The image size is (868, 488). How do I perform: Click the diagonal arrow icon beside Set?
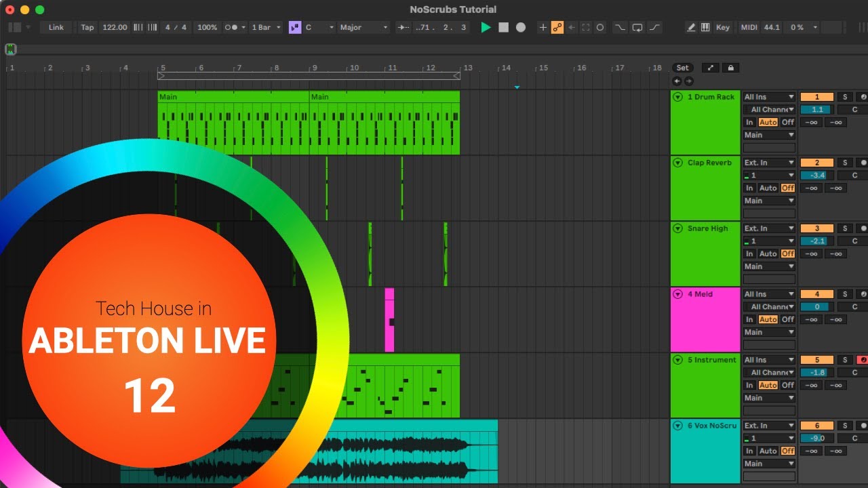(710, 68)
